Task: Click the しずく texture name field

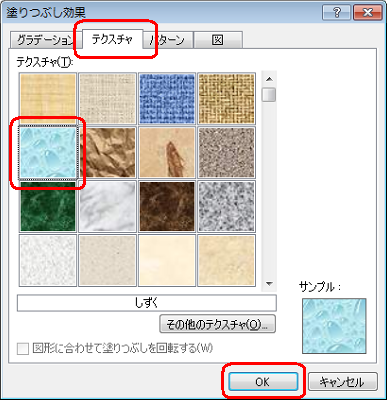Action: pyautogui.click(x=147, y=303)
